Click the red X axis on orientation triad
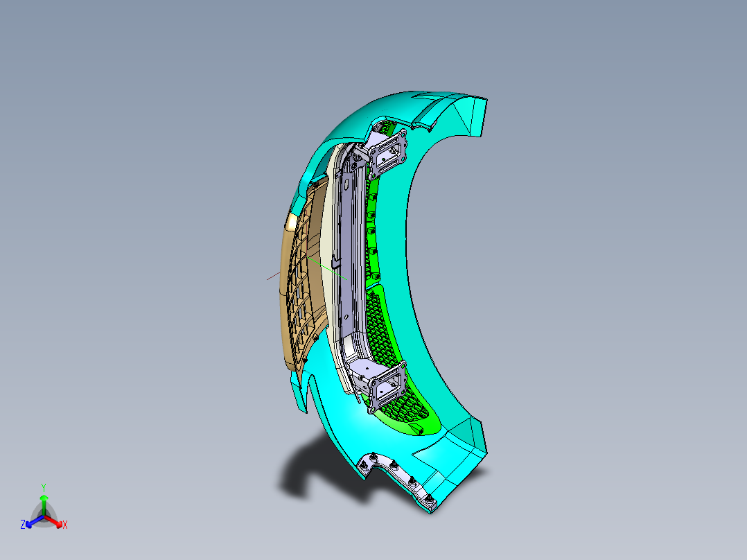 (55, 522)
